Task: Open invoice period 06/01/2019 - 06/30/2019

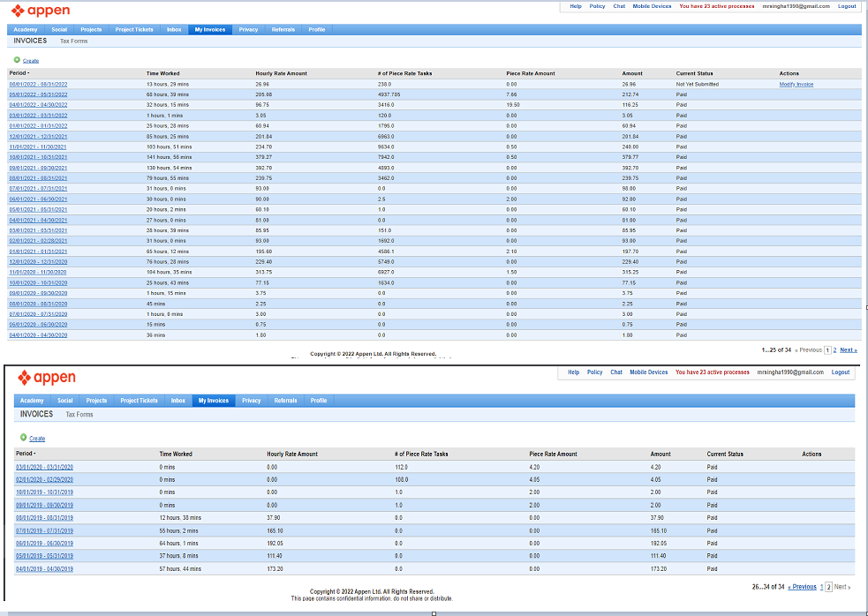Action: click(x=44, y=544)
